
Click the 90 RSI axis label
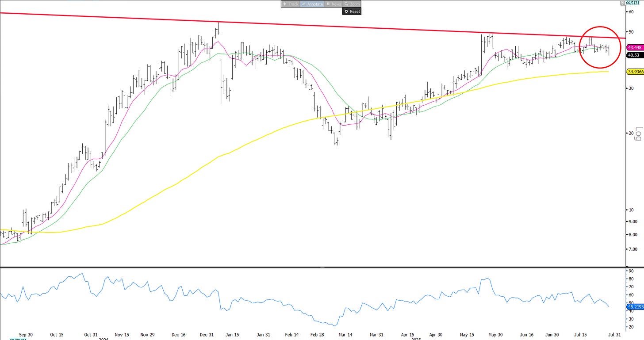[631, 270]
